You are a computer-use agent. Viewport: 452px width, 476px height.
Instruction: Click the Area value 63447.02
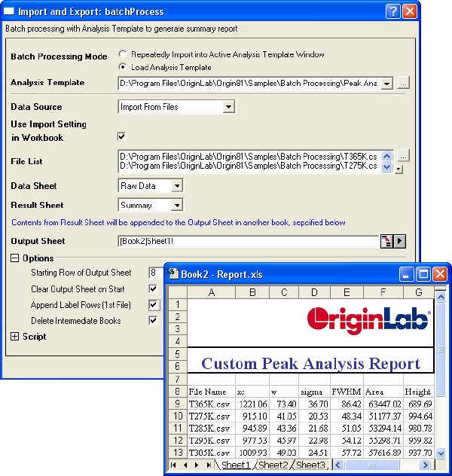point(383,404)
